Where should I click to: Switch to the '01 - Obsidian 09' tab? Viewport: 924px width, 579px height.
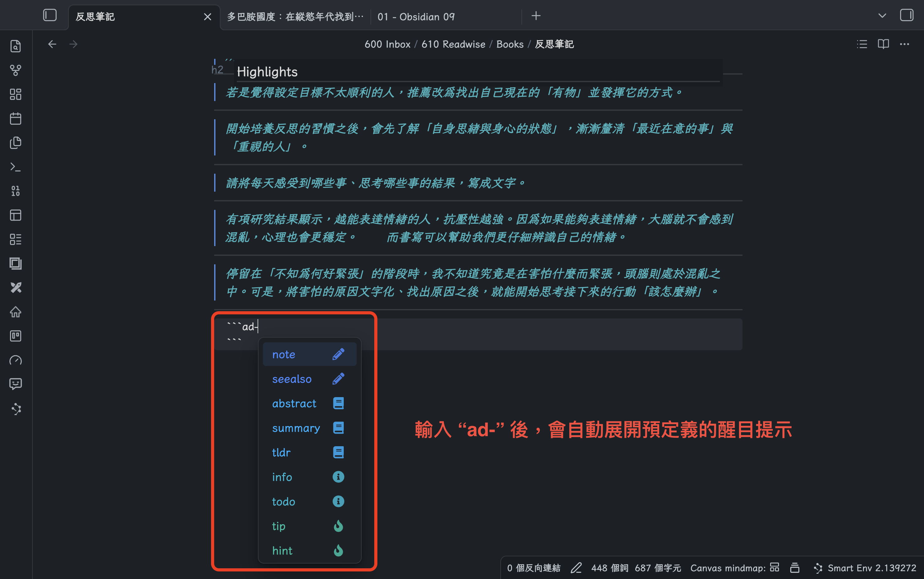(x=416, y=17)
